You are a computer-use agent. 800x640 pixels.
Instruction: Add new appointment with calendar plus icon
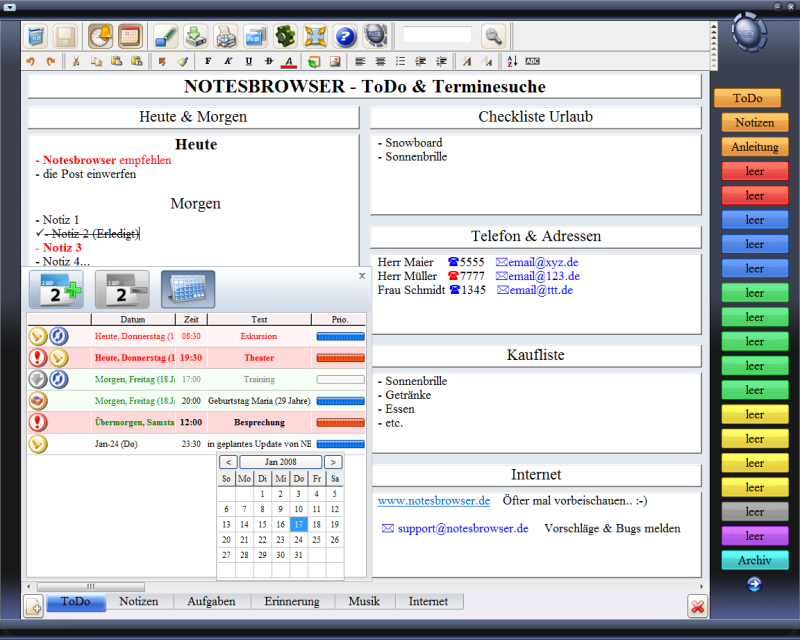(x=56, y=290)
